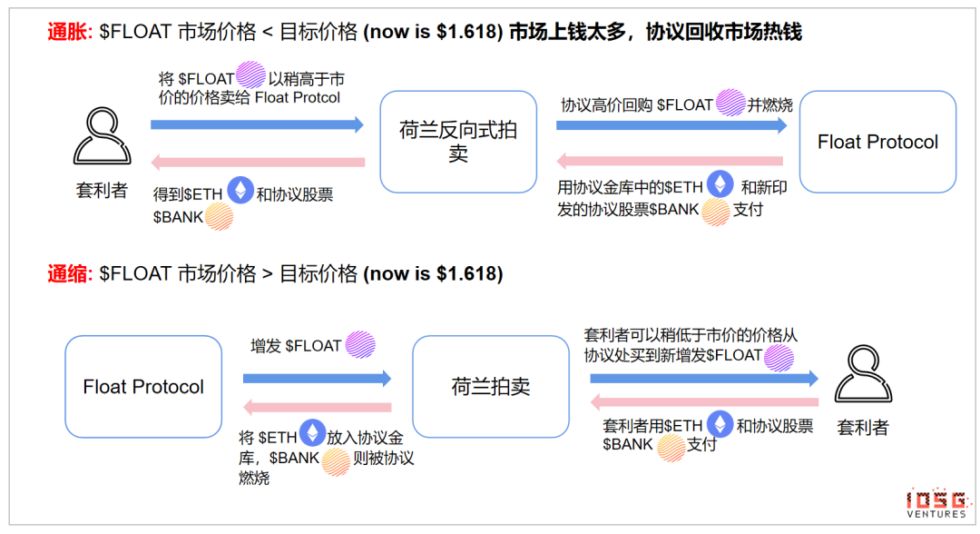Select the Float Protocol box in 通胀 diagram
This screenshot has height=534, width=980.
pos(877,142)
